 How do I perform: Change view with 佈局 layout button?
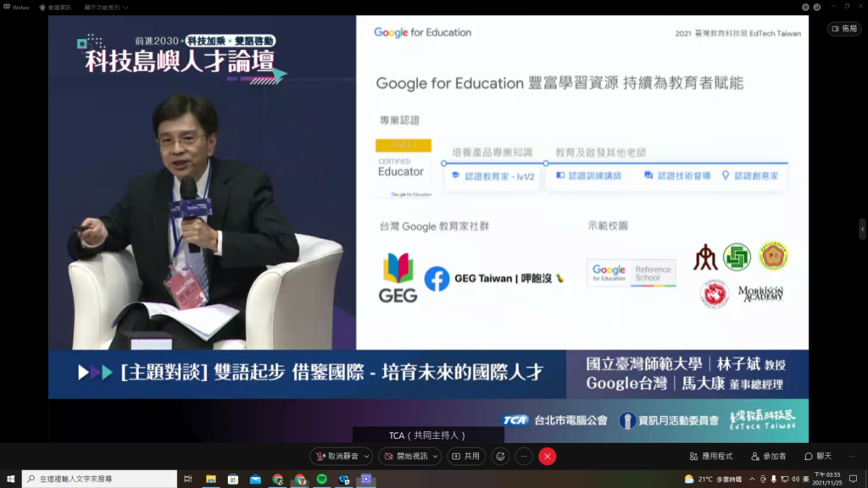pos(845,29)
